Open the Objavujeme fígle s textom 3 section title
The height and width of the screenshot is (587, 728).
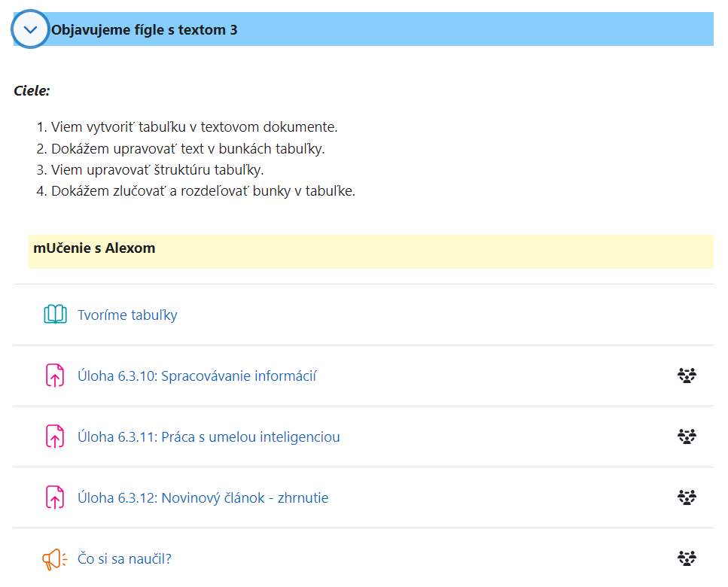[x=144, y=29]
